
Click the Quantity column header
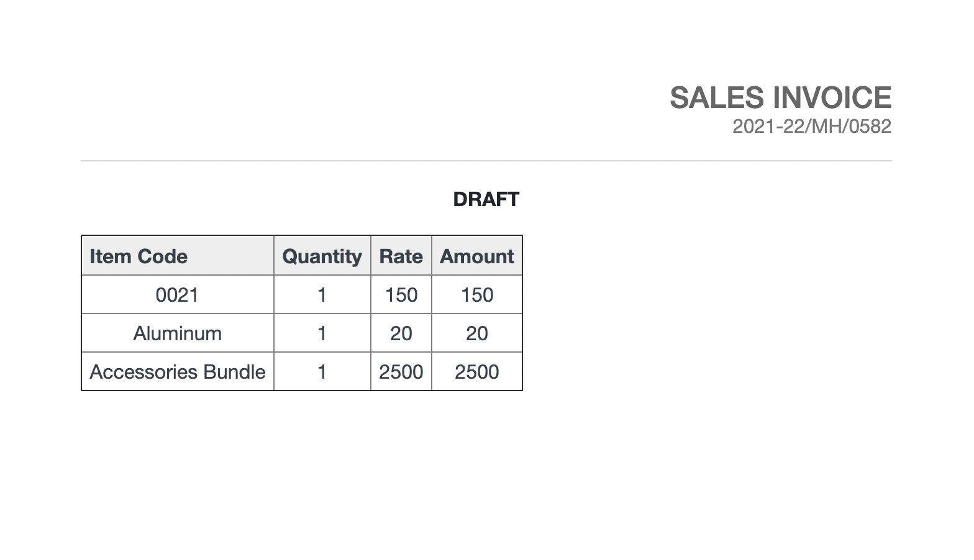(322, 256)
